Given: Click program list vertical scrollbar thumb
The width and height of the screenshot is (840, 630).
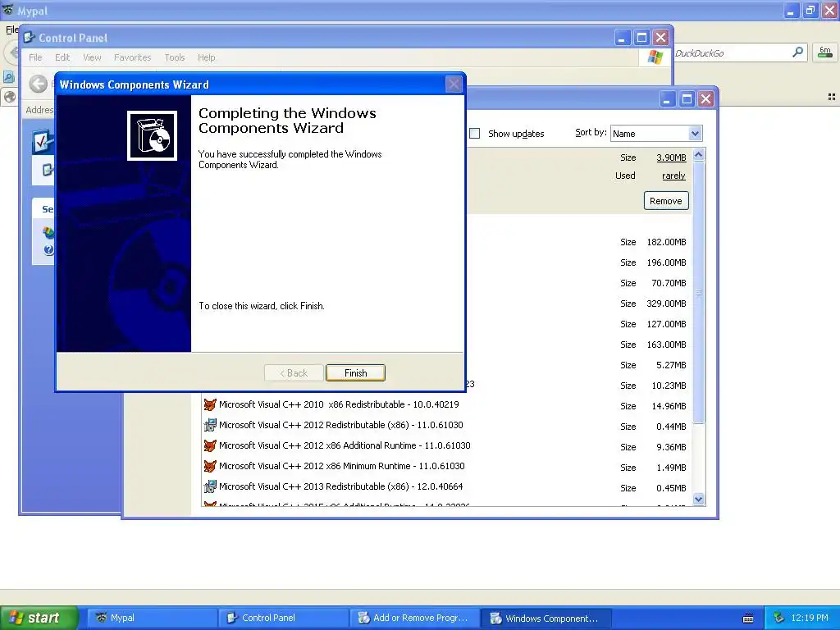Looking at the screenshot, I should click(698, 293).
